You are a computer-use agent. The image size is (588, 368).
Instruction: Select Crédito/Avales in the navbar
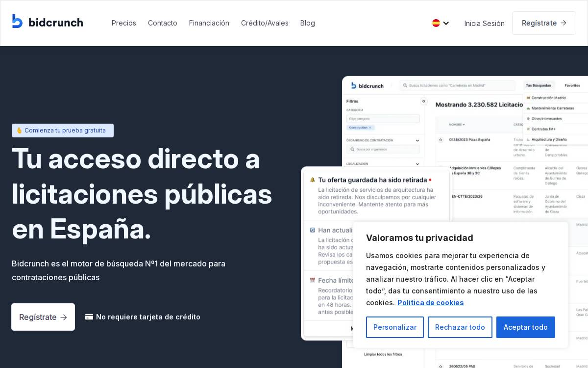[x=265, y=23]
